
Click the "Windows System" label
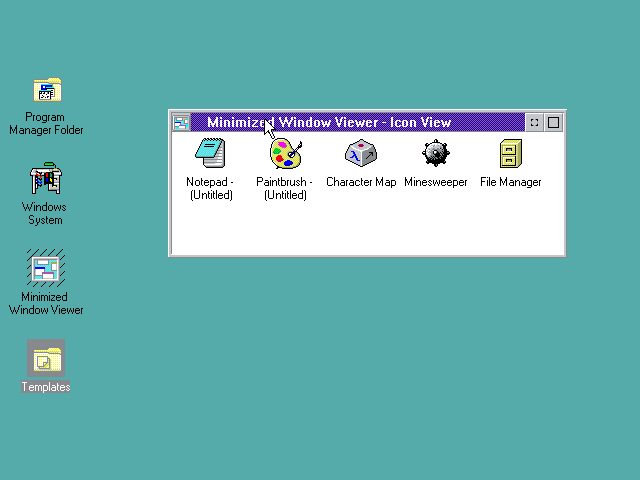pos(45,213)
